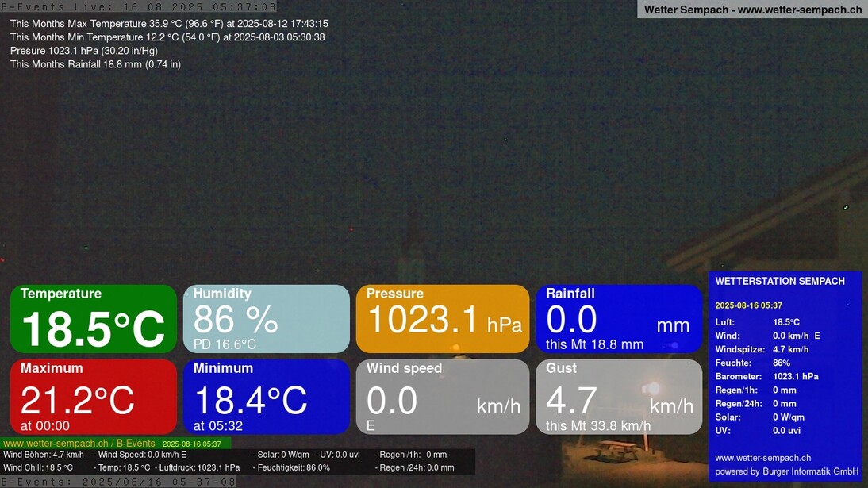Image resolution: width=868 pixels, height=488 pixels.
Task: Click 'Regen /24h: 0.0 mm' in status strip
Action: [x=417, y=467]
